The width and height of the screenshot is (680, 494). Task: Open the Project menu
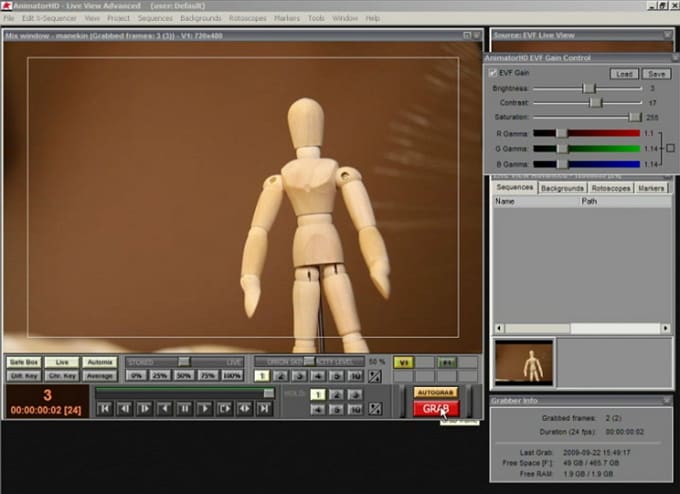[x=118, y=18]
